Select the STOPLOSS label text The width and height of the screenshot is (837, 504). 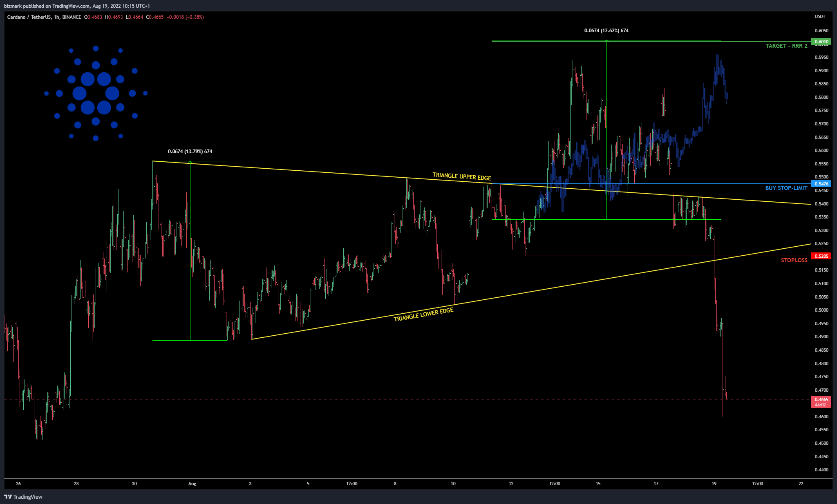click(794, 260)
